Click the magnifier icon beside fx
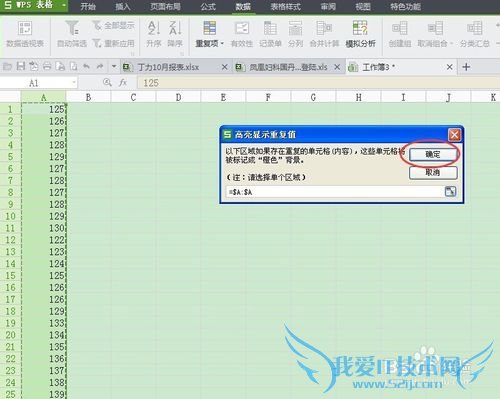 tap(107, 82)
